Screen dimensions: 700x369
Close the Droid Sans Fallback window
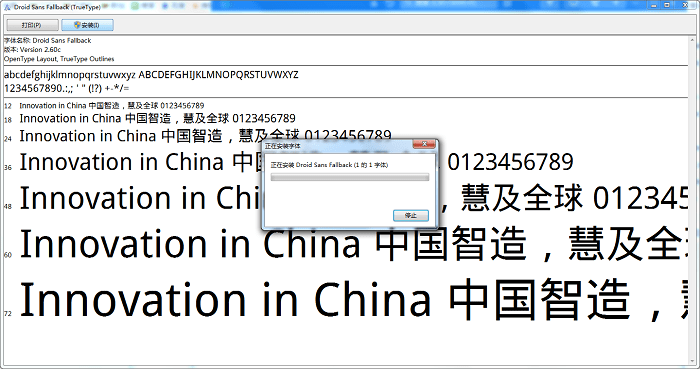685,5
